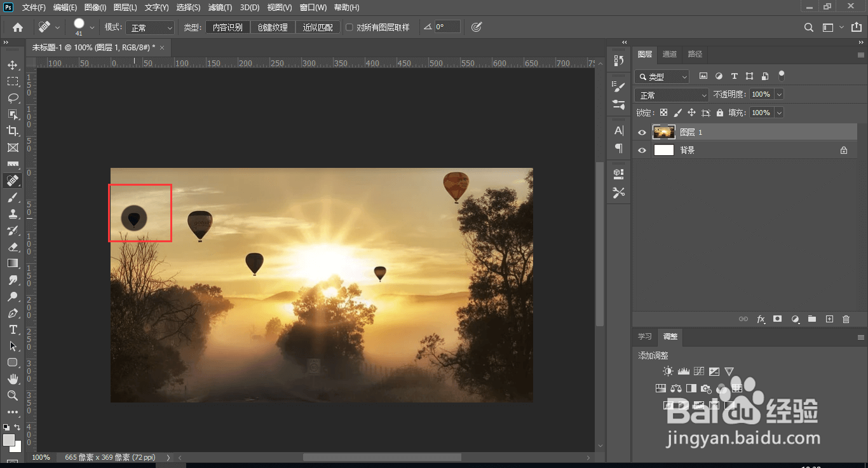868x468 pixels.
Task: Open the 图像(I) menu
Action: (x=95, y=8)
